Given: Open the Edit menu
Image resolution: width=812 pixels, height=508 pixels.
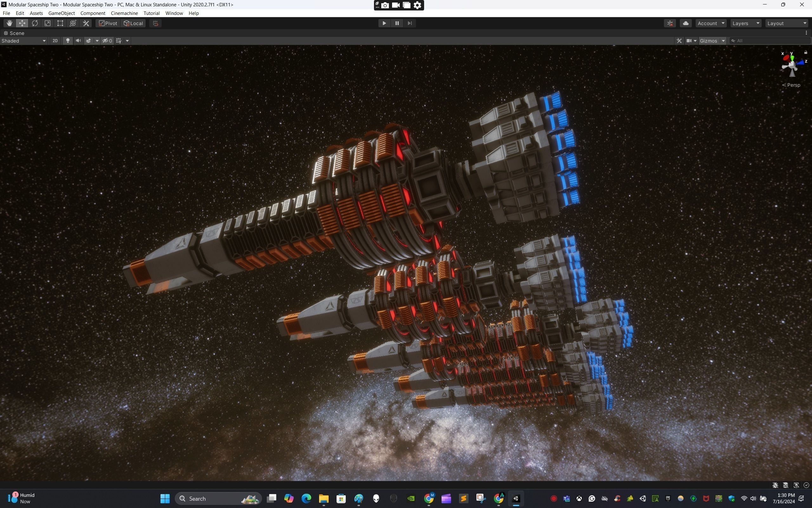Looking at the screenshot, I should tap(20, 13).
